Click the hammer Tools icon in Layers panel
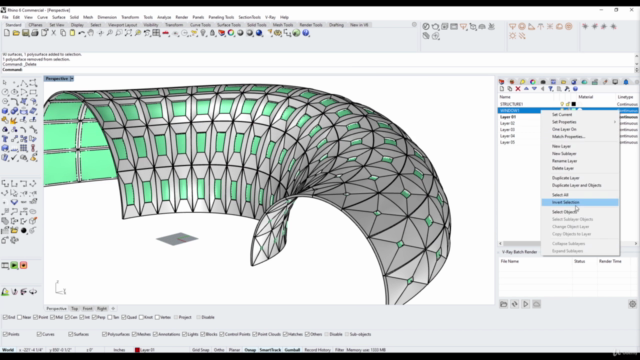The width and height of the screenshot is (640, 360). [567, 89]
